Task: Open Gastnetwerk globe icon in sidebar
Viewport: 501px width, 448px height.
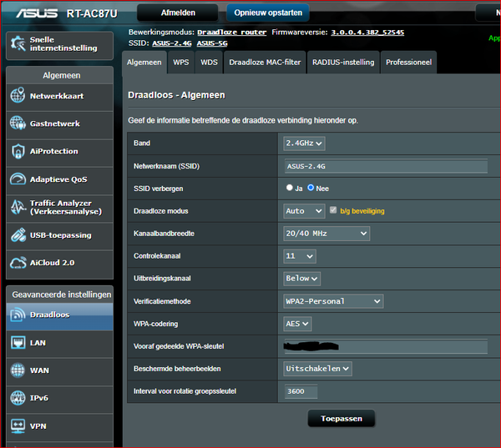Action: coord(18,123)
